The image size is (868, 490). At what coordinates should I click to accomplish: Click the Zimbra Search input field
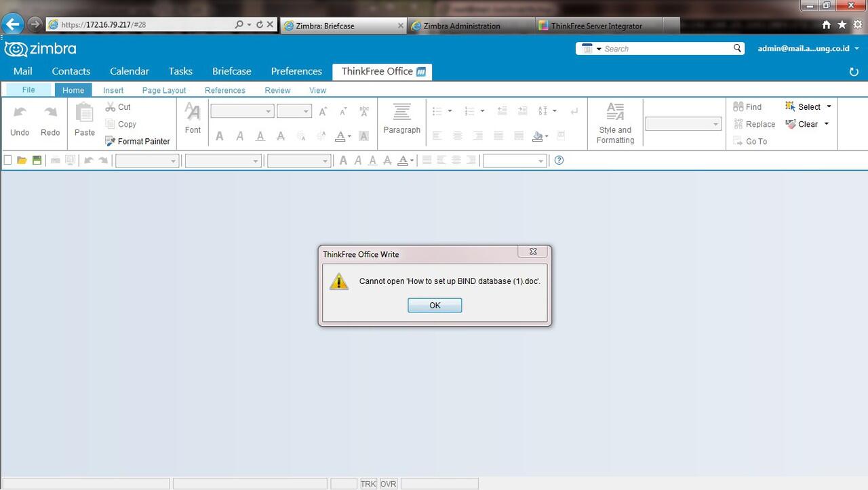[666, 49]
